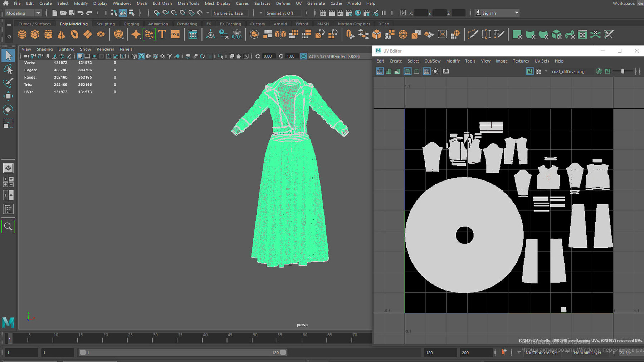Activate the Lasso select tool
This screenshot has height=362, width=644.
(8, 69)
